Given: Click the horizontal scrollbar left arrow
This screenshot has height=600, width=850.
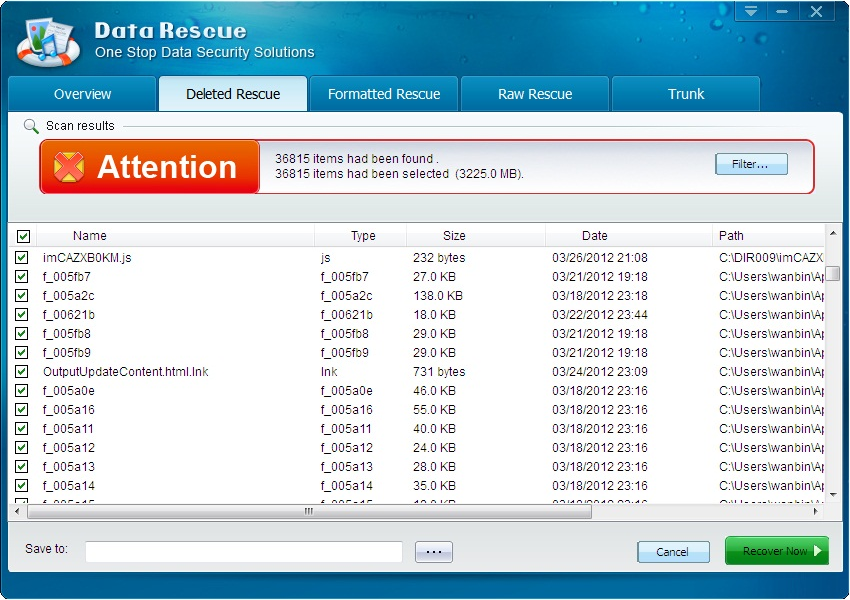Looking at the screenshot, I should click(x=17, y=511).
